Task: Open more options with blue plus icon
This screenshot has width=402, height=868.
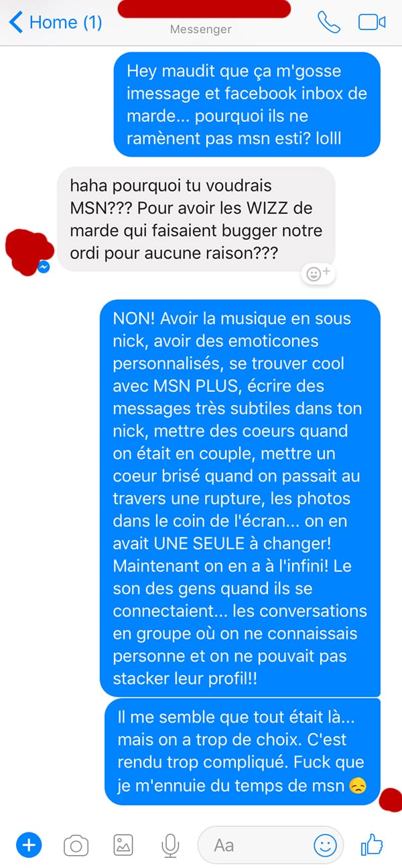Action: [x=29, y=846]
